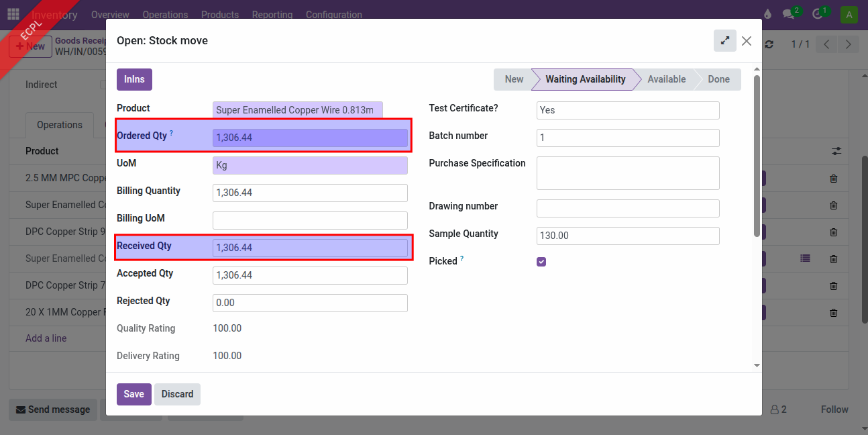Click the user avatar icon
868x435 pixels.
[849, 15]
